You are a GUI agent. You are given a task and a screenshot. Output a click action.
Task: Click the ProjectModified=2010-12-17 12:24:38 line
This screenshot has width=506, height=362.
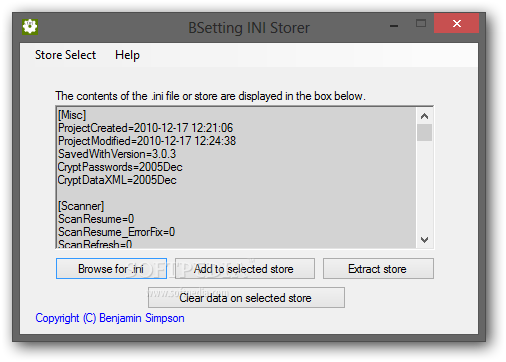(x=147, y=141)
